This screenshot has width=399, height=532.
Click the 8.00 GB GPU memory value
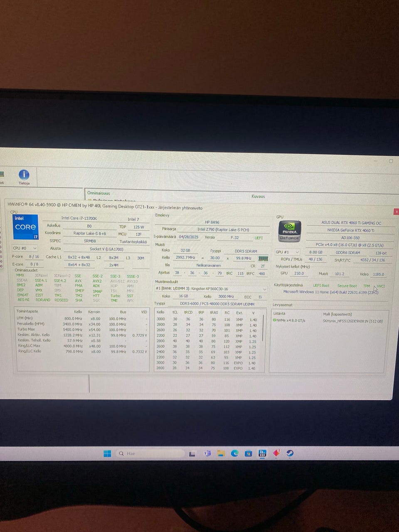(316, 252)
